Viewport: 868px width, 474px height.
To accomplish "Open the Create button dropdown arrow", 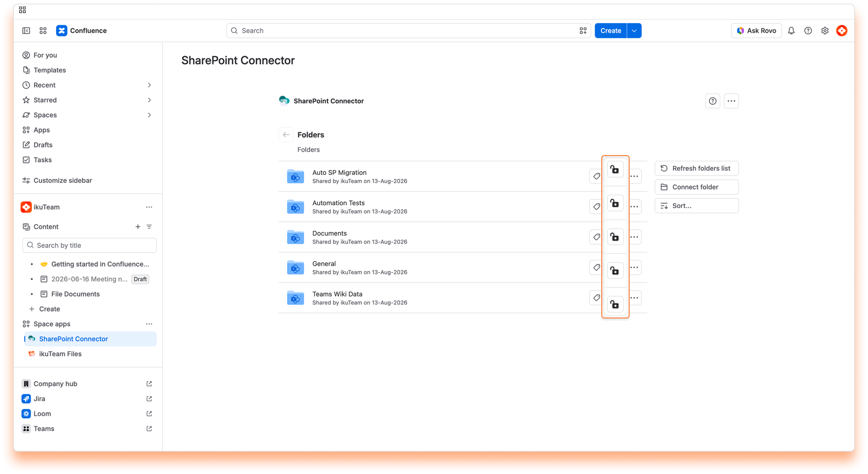I will point(634,31).
